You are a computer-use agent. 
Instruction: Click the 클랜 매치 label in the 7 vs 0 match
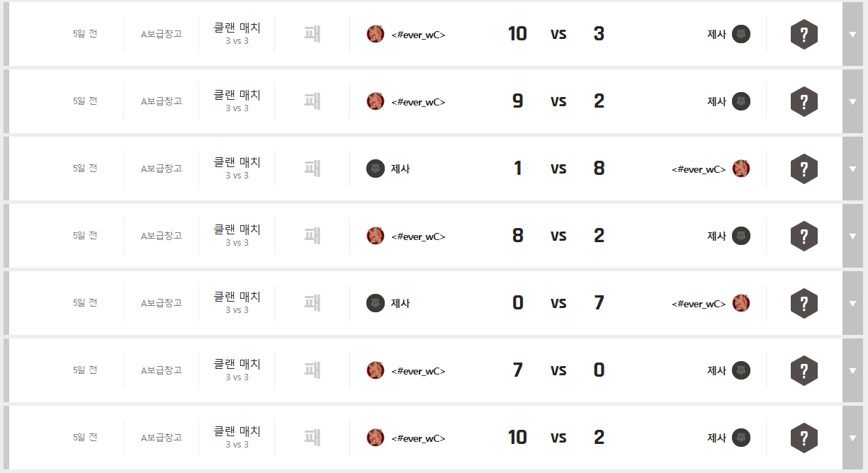(237, 364)
